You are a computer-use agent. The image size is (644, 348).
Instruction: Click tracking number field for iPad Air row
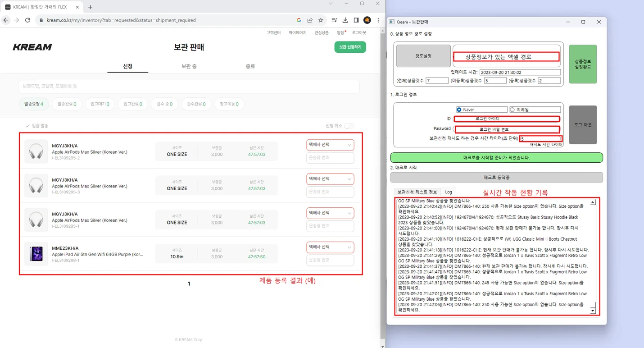330,260
